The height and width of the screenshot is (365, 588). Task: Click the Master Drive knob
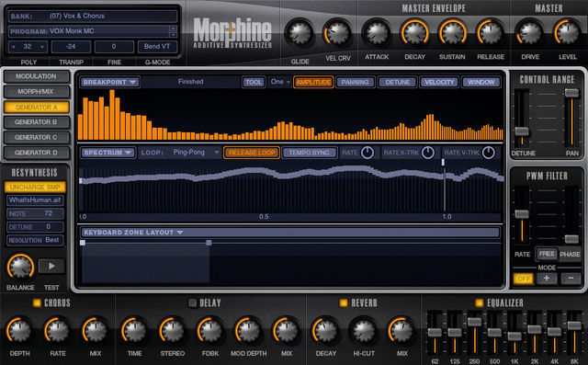coord(530,33)
